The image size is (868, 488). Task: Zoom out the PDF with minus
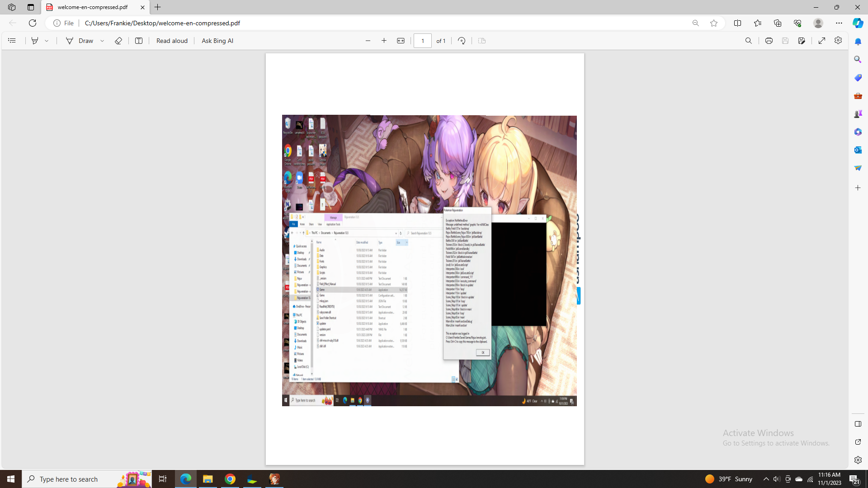[x=368, y=41]
